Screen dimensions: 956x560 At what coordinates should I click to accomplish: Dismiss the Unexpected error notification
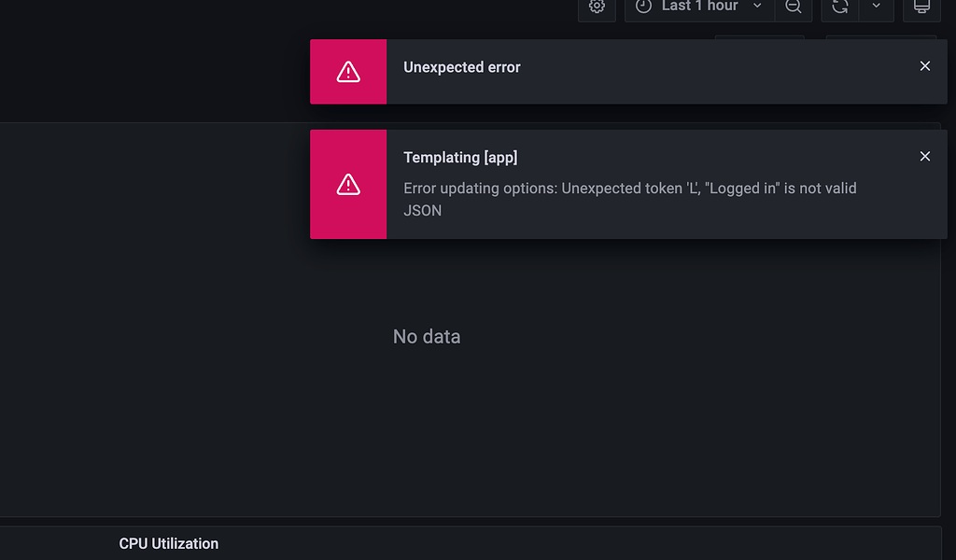925,66
